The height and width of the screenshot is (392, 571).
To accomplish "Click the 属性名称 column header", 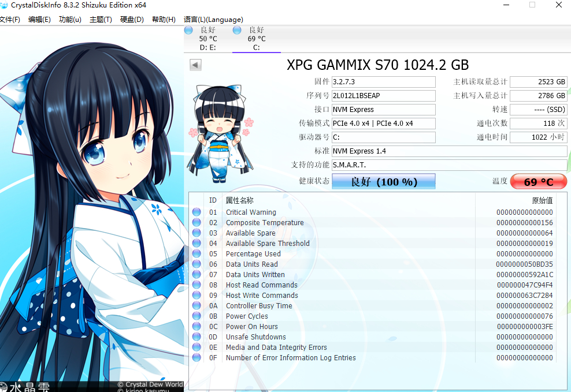I will coord(240,200).
